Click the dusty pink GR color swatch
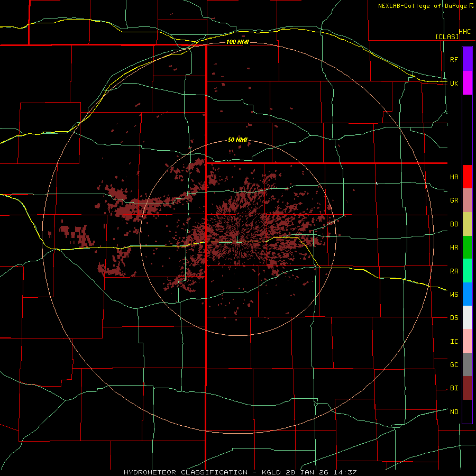Viewport: 476px width, 476px height. click(467, 200)
